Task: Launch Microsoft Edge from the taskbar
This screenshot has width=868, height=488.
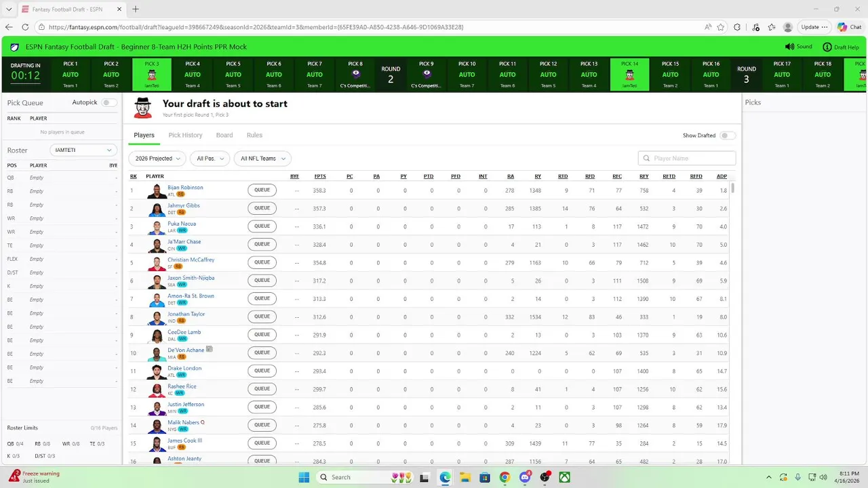Action: (x=445, y=476)
